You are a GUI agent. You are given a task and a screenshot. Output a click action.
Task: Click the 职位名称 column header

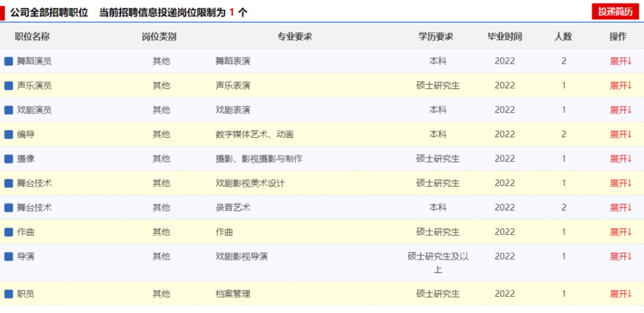click(32, 37)
